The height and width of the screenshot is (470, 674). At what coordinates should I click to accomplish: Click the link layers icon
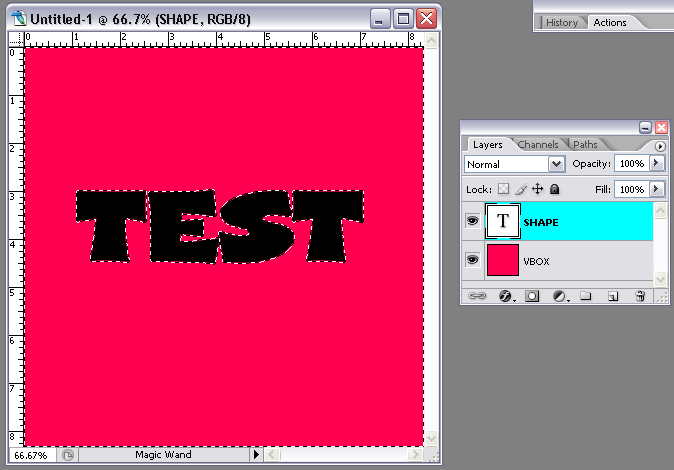pos(477,296)
